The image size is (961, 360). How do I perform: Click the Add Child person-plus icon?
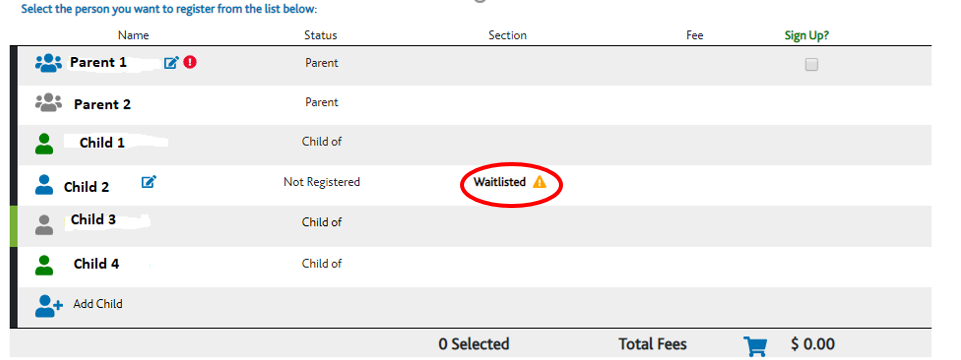coord(49,306)
